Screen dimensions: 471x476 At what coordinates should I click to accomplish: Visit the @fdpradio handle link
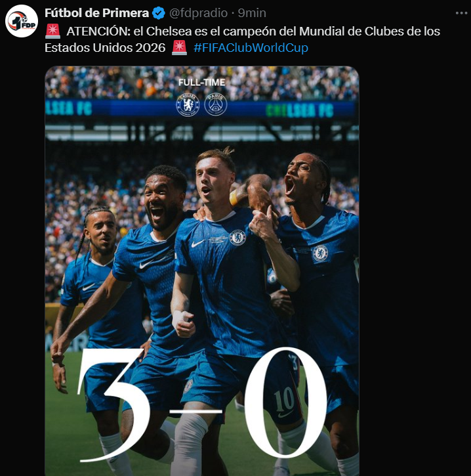click(x=198, y=13)
